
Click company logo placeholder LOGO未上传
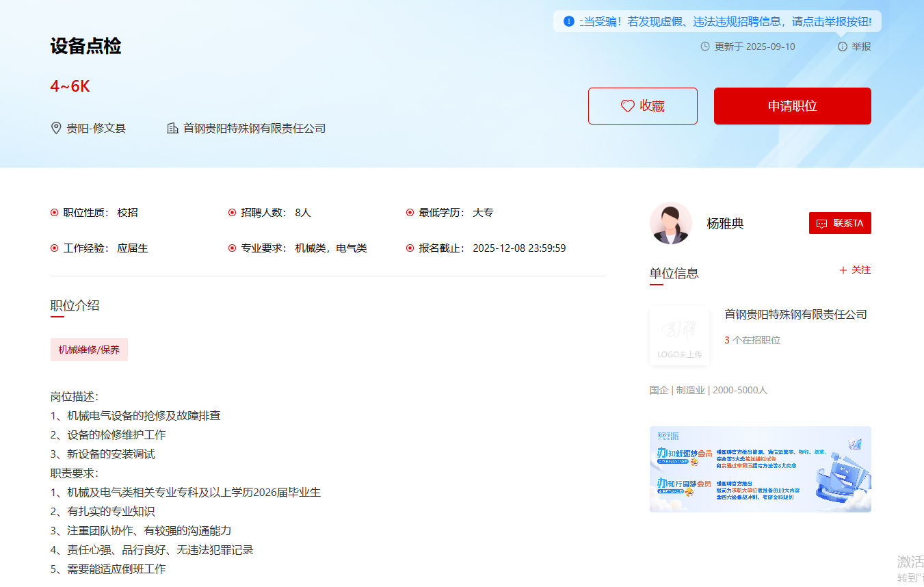[679, 335]
